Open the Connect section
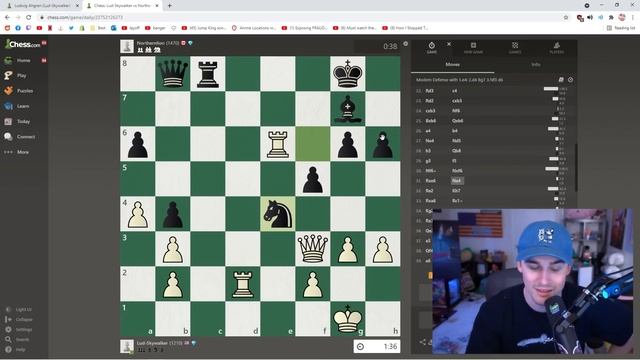This screenshot has width=640, height=360. [26, 137]
